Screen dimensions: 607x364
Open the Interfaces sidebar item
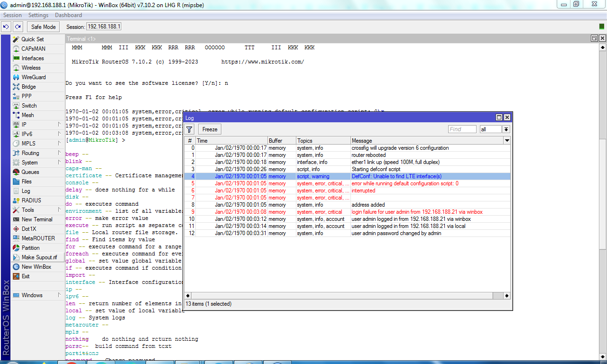pyautogui.click(x=32, y=58)
